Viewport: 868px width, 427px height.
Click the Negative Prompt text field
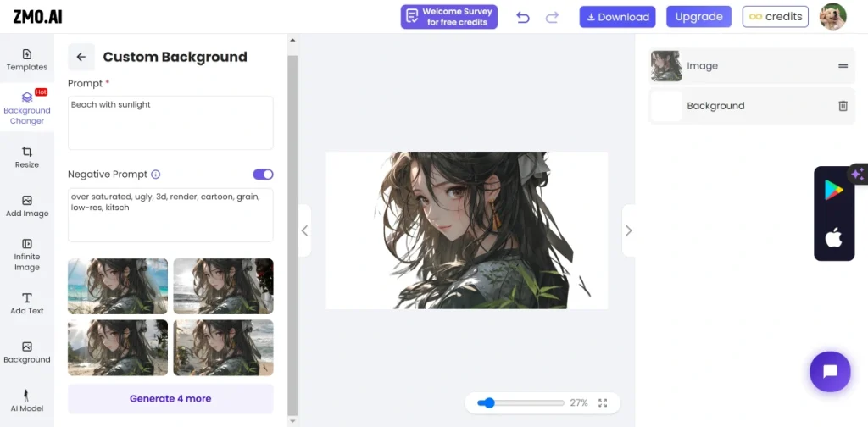pos(170,215)
